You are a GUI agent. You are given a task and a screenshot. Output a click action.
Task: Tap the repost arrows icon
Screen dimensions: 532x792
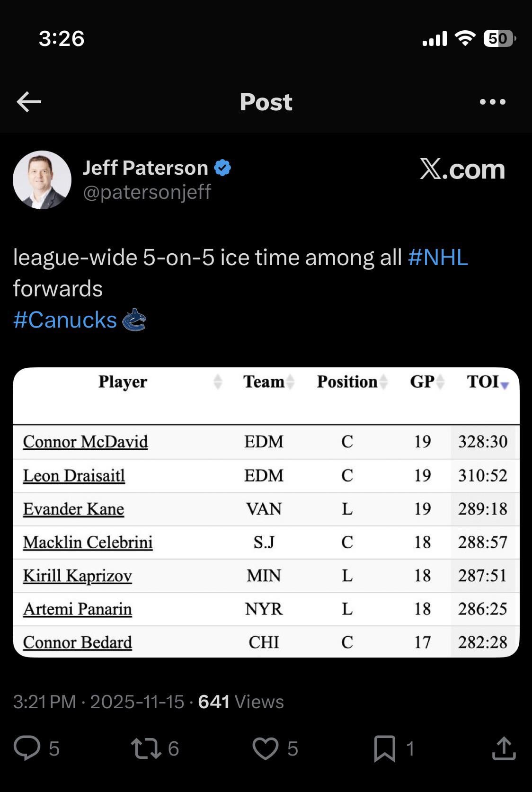pyautogui.click(x=146, y=748)
